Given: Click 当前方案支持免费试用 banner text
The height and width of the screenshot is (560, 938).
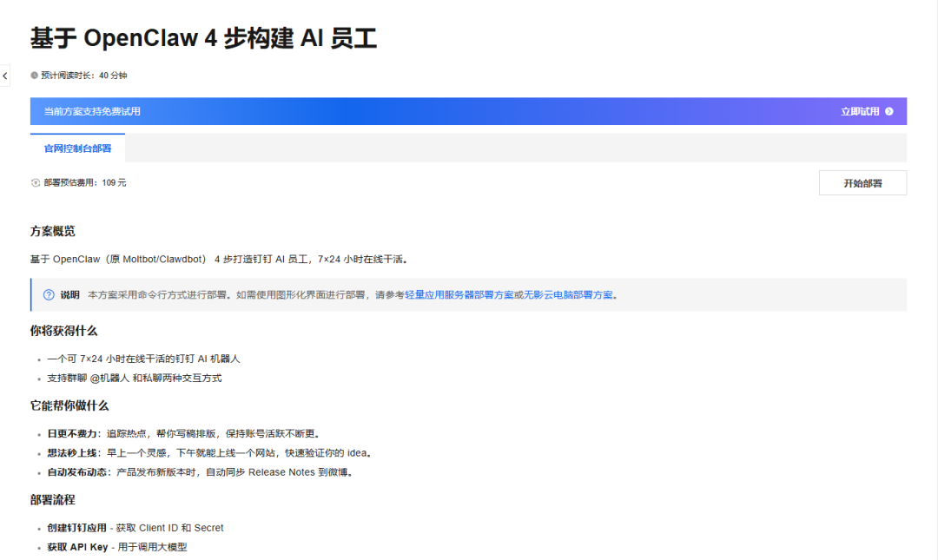Looking at the screenshot, I should tap(92, 111).
